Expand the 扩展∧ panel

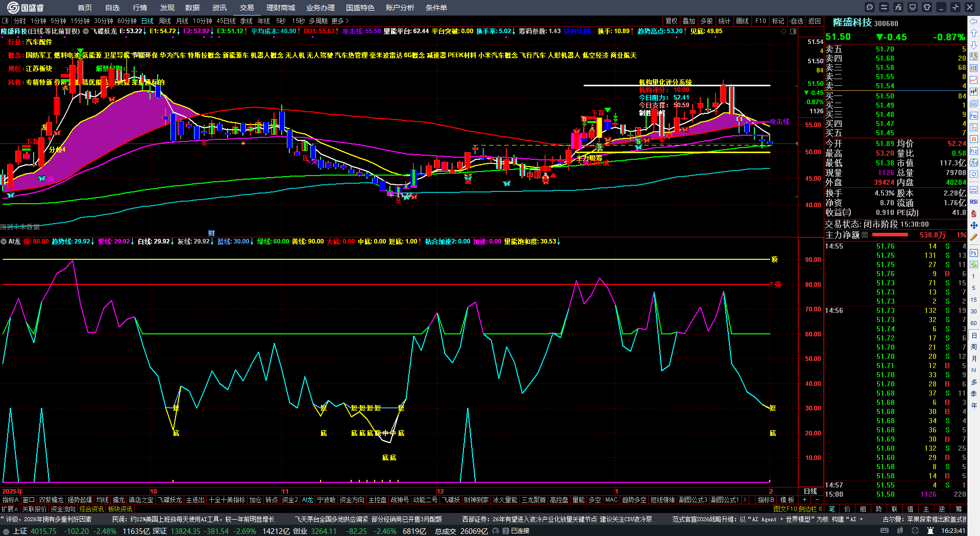click(10, 508)
